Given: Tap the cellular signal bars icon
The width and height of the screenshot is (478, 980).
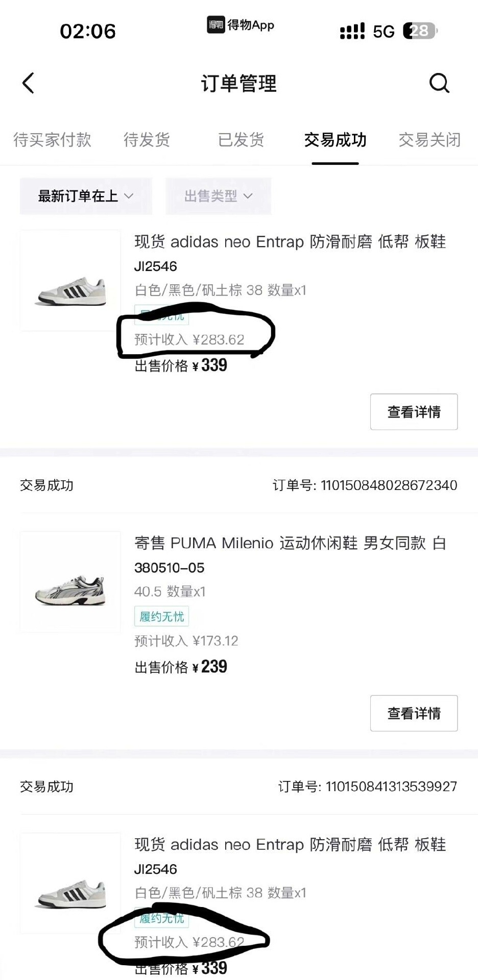Looking at the screenshot, I should pos(352,31).
